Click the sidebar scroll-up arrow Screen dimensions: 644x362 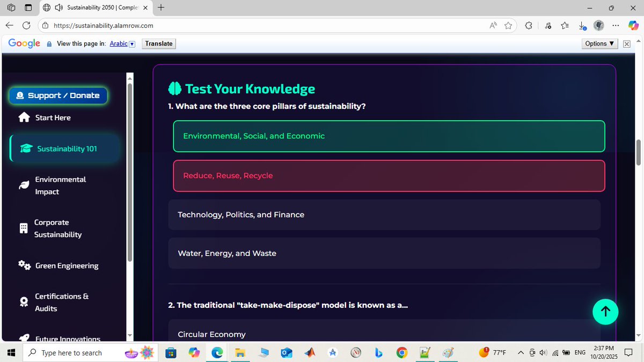click(x=129, y=78)
